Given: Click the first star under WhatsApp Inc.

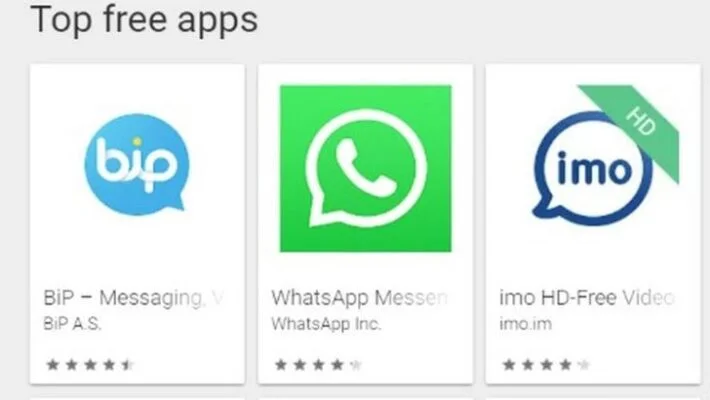Looking at the screenshot, I should click(x=281, y=364).
